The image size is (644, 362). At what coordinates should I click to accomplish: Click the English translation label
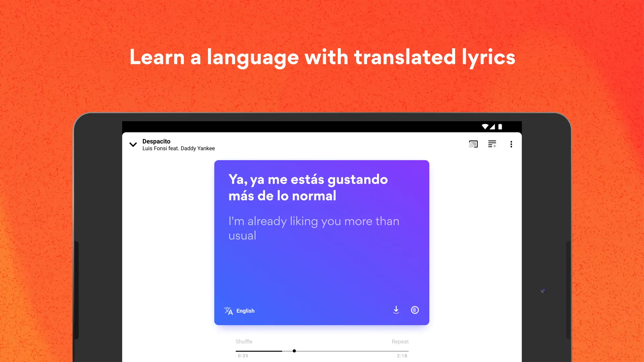pos(245,311)
